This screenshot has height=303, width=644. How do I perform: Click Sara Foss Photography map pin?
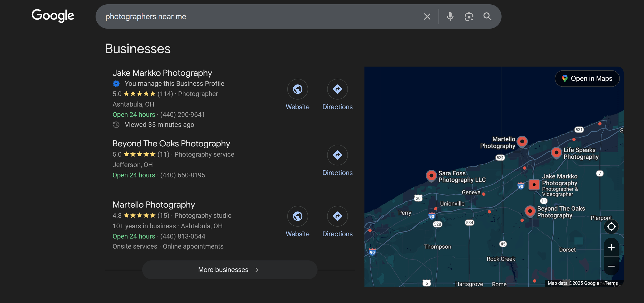point(431,175)
